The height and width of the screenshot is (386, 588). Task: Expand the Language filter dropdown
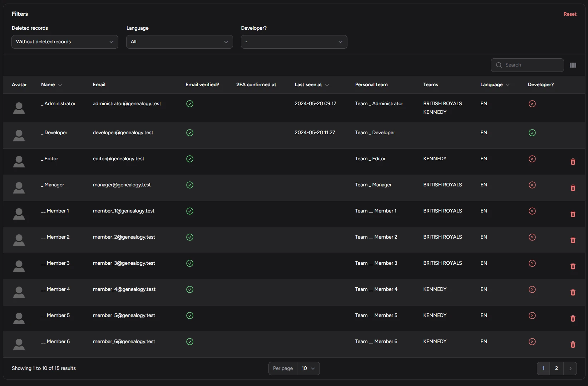(x=179, y=42)
